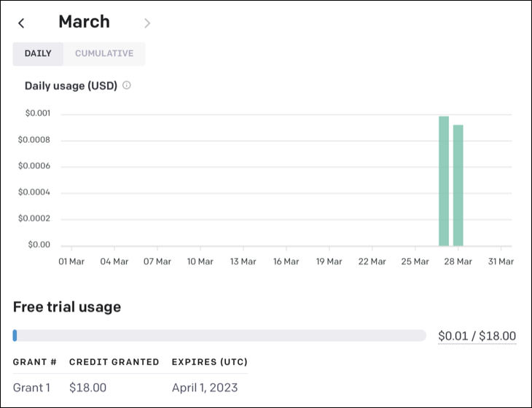The image size is (532, 408).
Task: Click the March month heading
Action: click(x=84, y=22)
